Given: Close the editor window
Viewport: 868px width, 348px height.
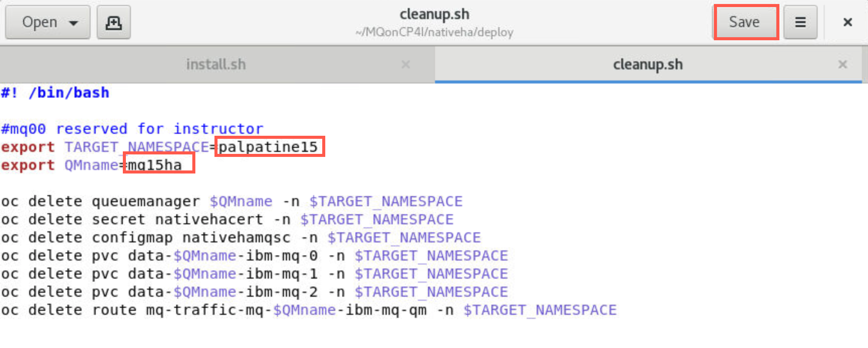Looking at the screenshot, I should coord(847,23).
